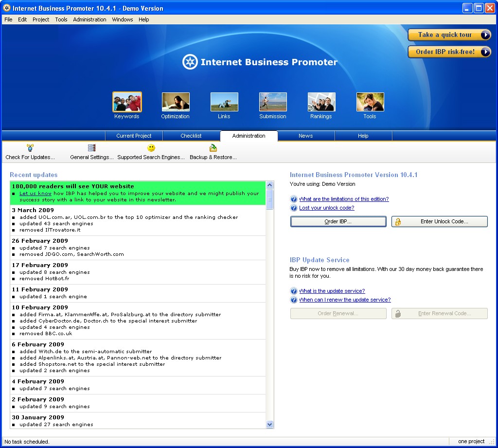
Task: Click the Backup & Restore icon
Action: point(213,148)
